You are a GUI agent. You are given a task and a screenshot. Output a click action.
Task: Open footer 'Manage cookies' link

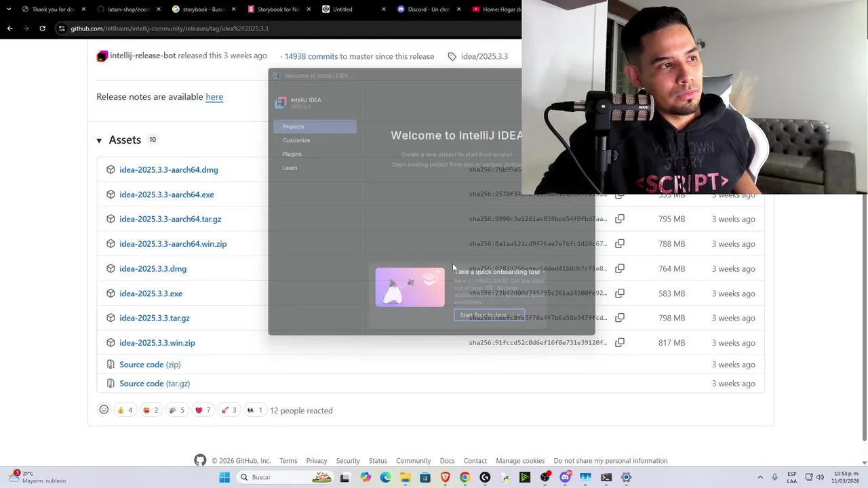tap(520, 461)
